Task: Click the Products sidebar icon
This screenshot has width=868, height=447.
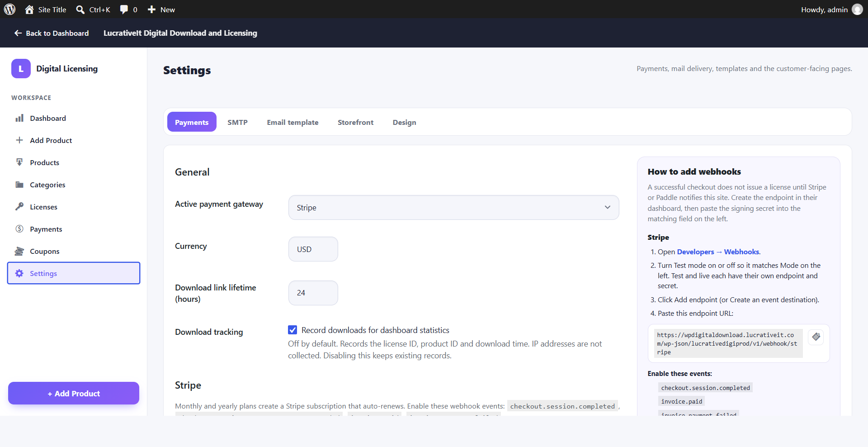Action: click(19, 162)
